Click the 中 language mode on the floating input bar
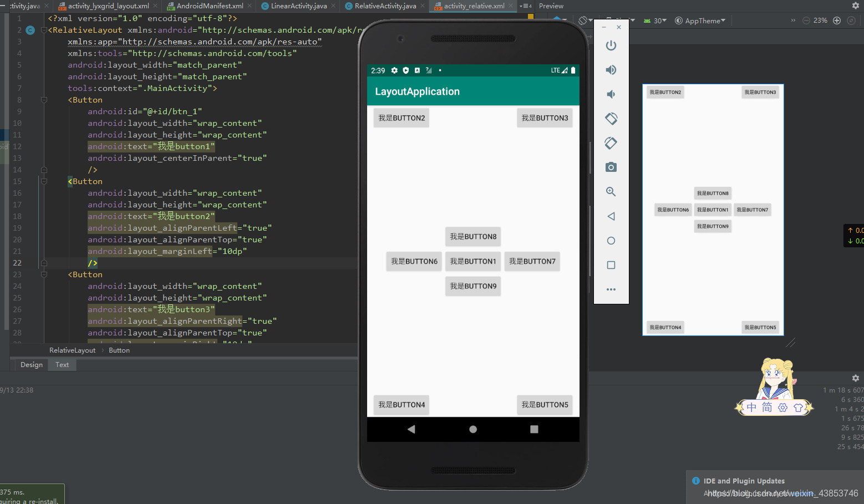 pos(751,408)
